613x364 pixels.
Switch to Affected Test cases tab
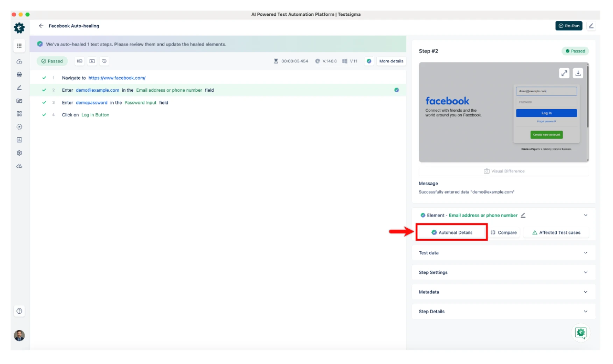[x=556, y=233]
